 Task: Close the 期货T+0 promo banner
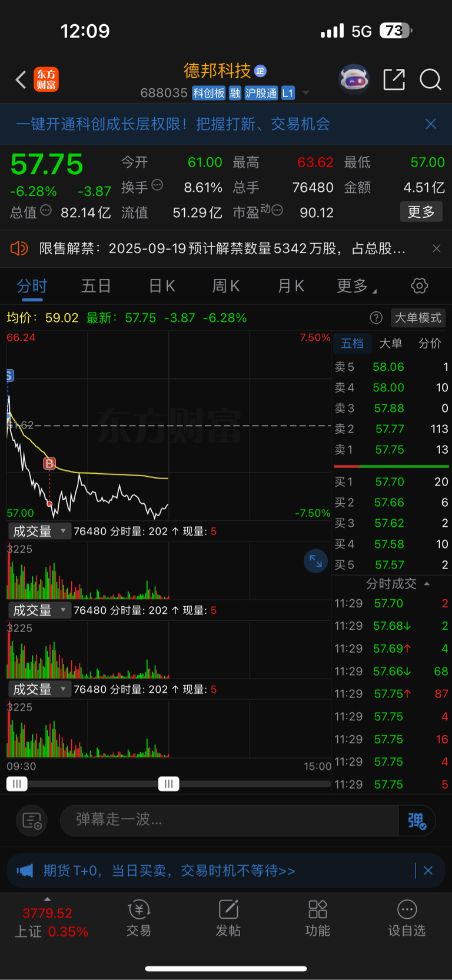click(x=428, y=871)
